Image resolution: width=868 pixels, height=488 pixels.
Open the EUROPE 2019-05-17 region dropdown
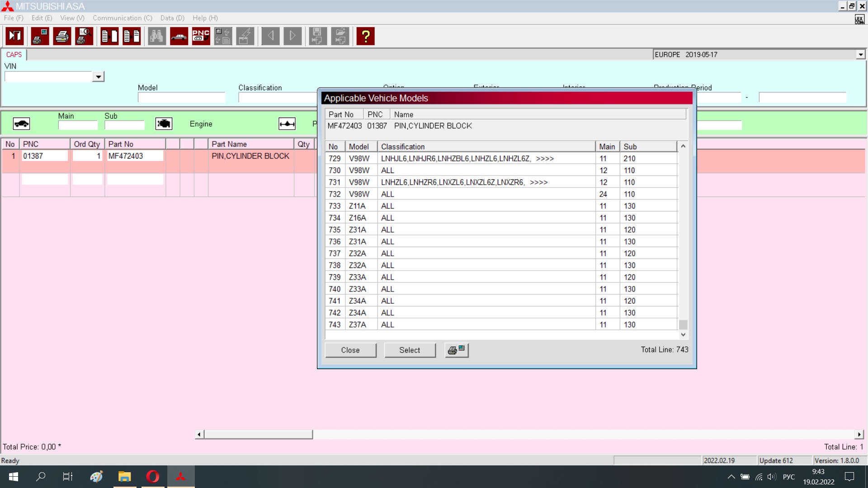[860, 55]
